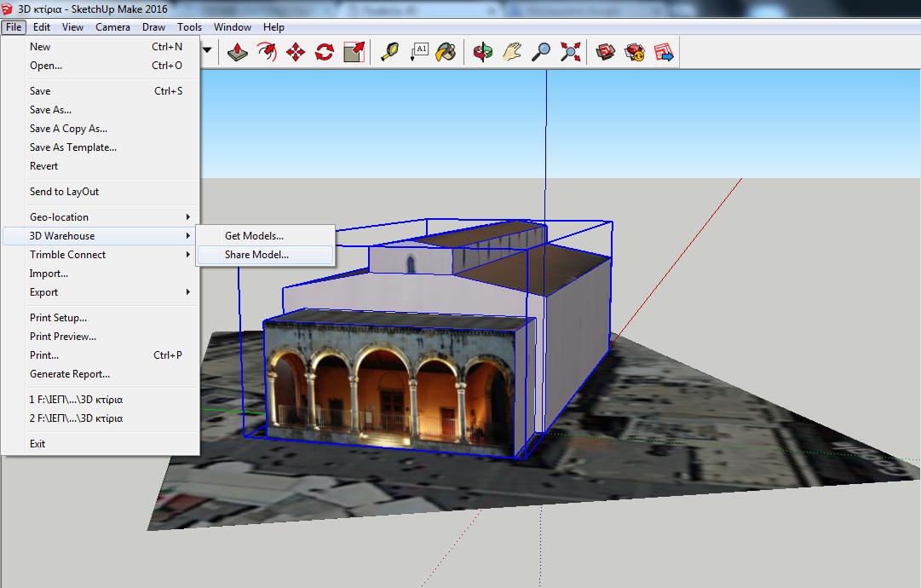
Task: Select the Move tool
Action: [296, 52]
